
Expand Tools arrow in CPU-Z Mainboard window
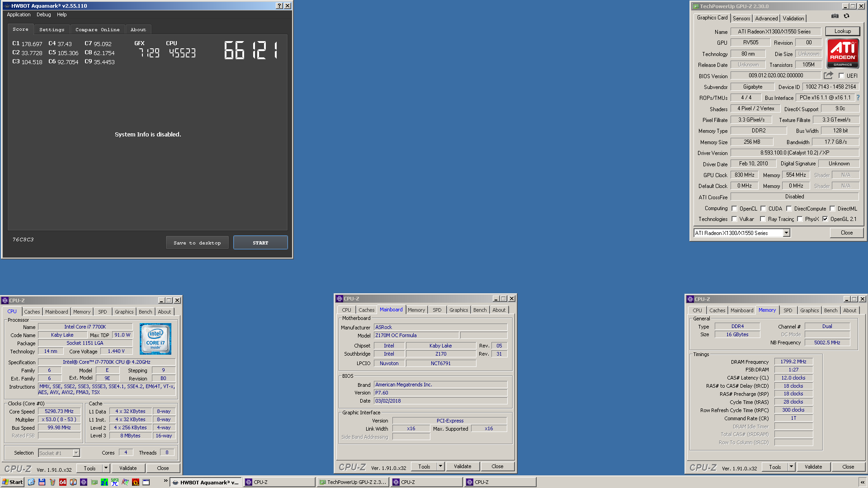440,466
